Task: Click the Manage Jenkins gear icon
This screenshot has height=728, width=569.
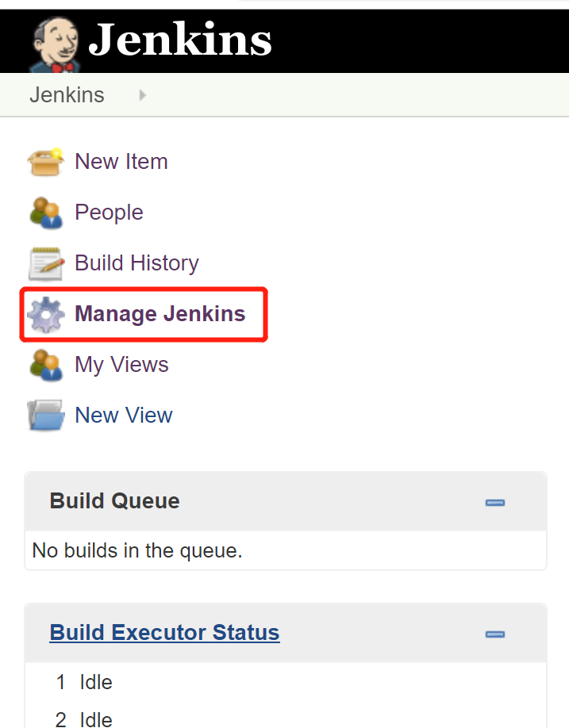Action: 45,314
